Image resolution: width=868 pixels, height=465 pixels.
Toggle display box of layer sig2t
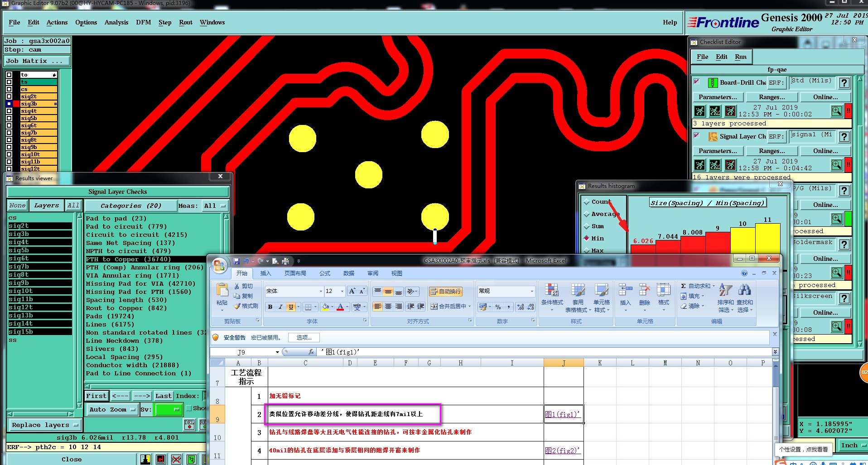9,96
